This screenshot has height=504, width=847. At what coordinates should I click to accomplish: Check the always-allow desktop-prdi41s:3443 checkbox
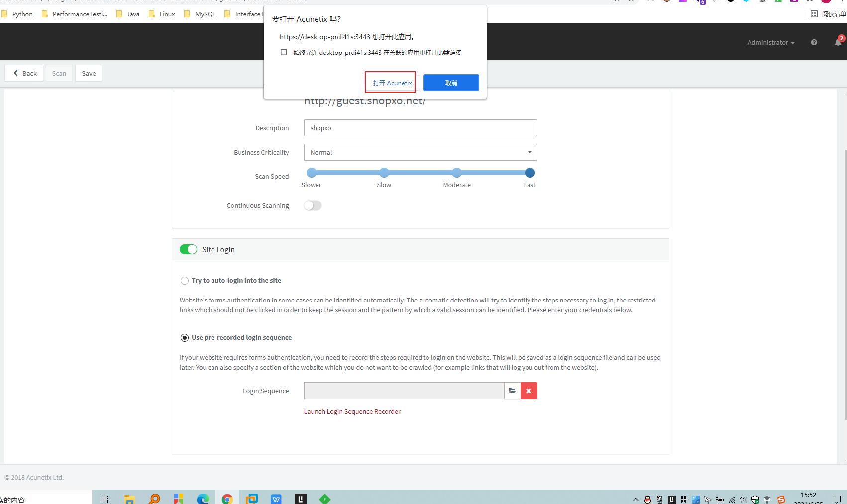(x=284, y=52)
